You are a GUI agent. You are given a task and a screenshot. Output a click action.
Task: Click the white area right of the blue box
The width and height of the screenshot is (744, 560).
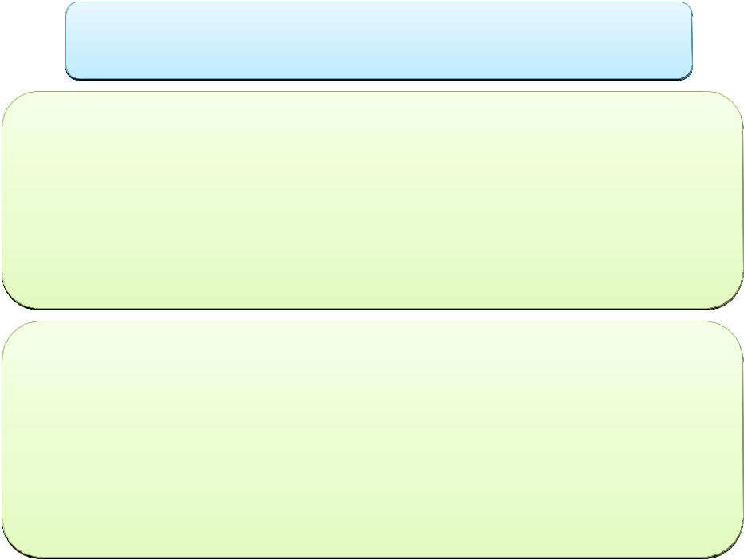718,41
